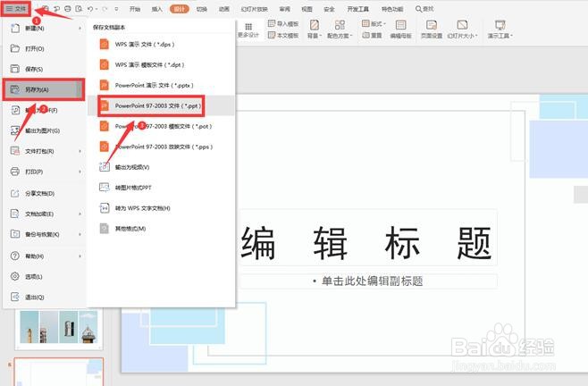The image size is (588, 386).
Task: Click the 退出(Q) exit icon
Action: [x=15, y=298]
